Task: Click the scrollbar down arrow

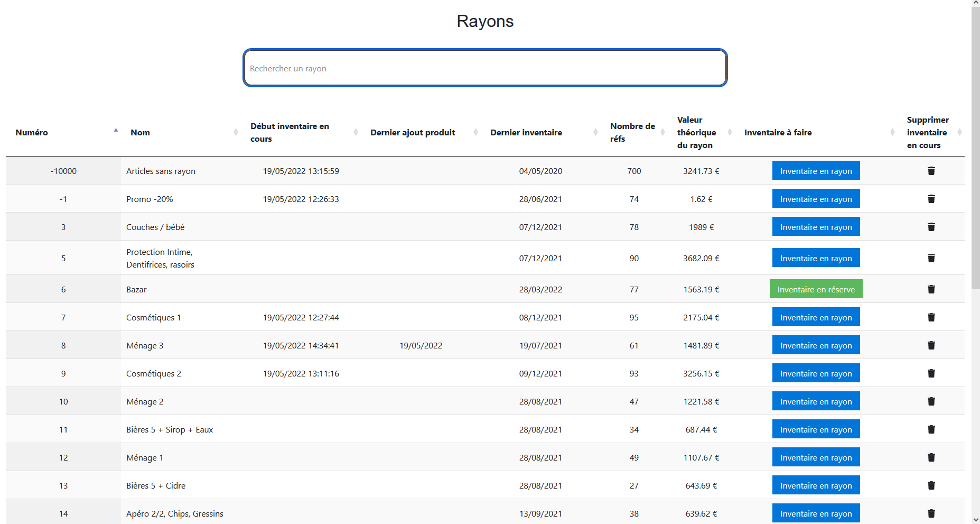Action: click(x=975, y=519)
